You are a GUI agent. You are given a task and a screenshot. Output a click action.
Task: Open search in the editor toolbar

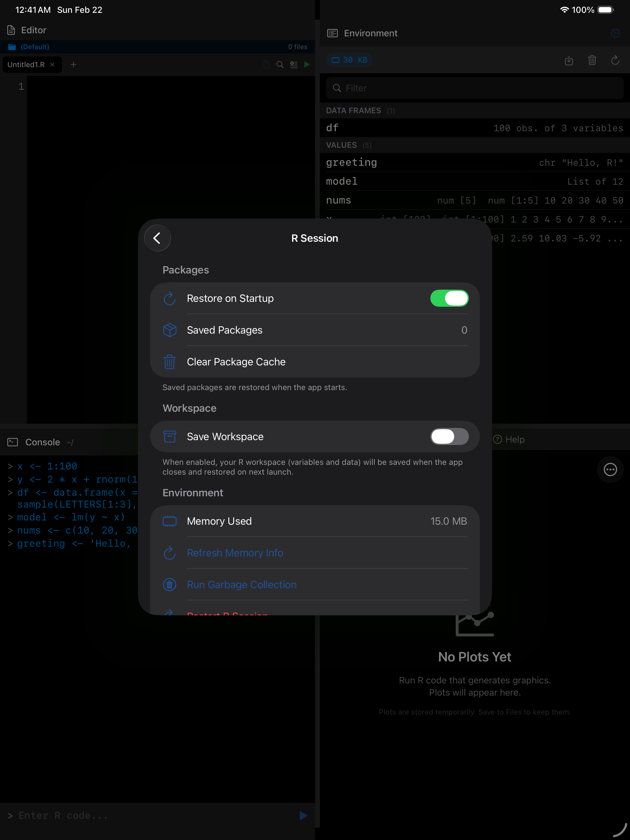click(x=280, y=65)
